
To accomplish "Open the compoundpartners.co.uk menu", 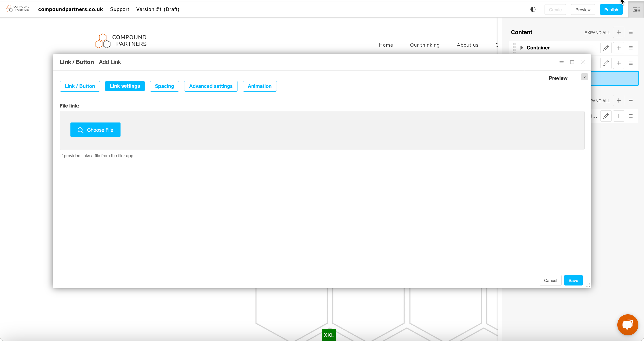I will tap(70, 9).
